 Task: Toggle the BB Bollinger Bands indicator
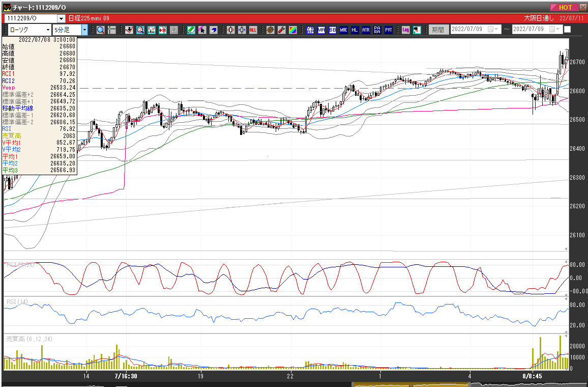click(333, 30)
